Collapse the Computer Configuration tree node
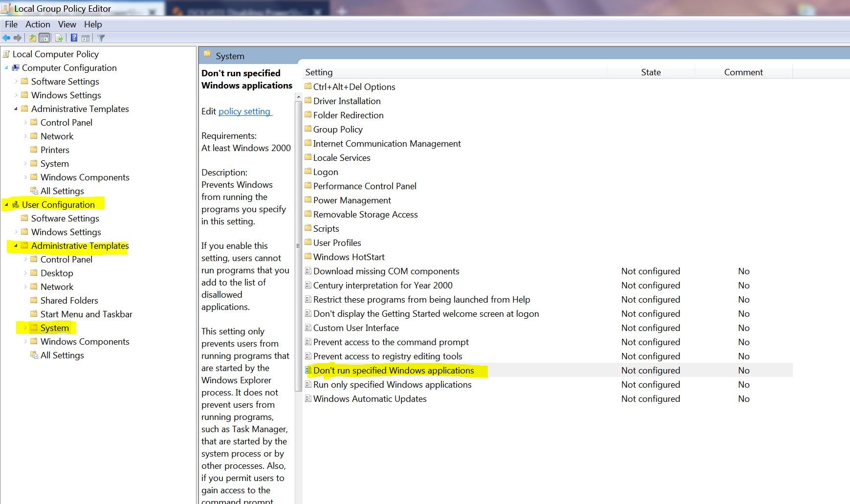Screen dimensions: 850x504 click(x=6, y=68)
